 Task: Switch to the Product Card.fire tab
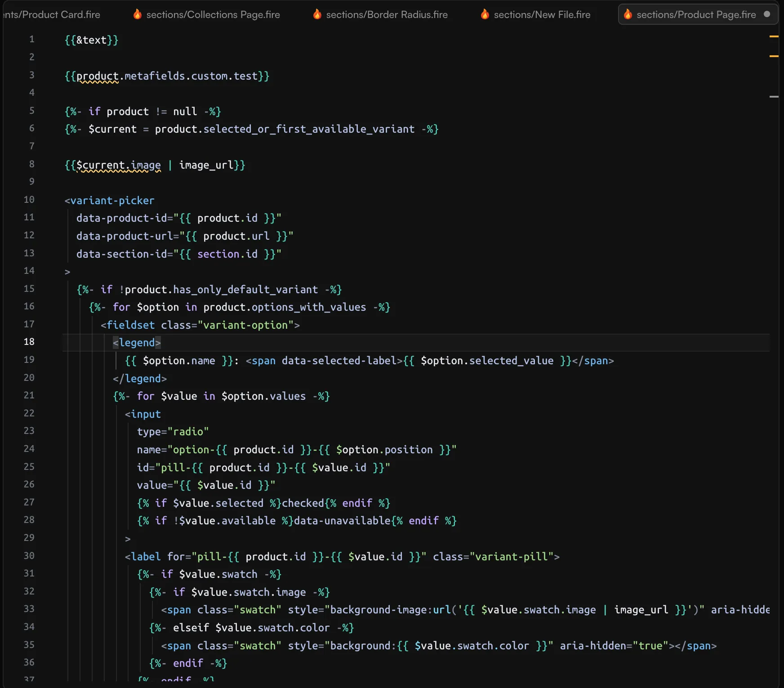[52, 14]
